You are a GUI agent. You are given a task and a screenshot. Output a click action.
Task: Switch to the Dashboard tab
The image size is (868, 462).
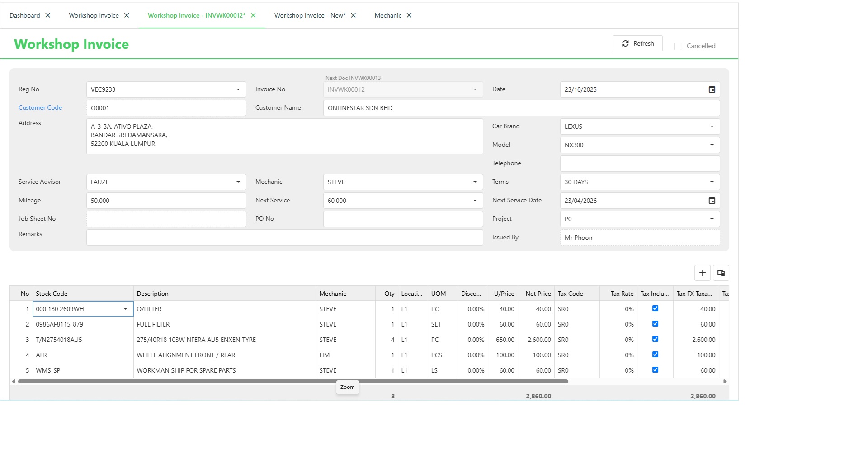click(x=25, y=15)
